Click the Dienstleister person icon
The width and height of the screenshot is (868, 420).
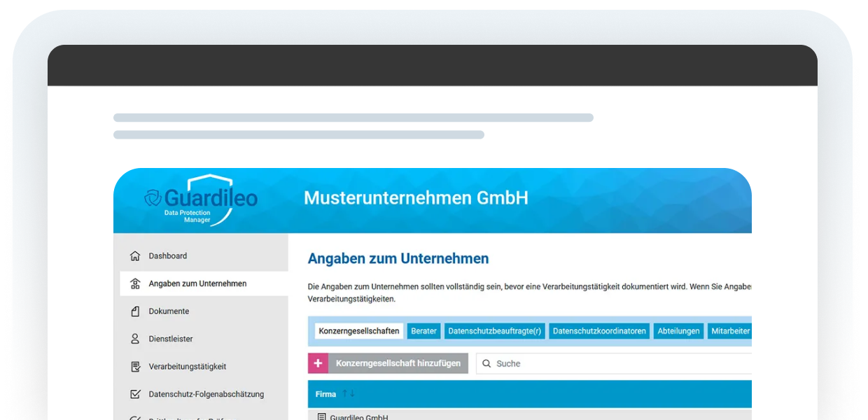pyautogui.click(x=135, y=339)
